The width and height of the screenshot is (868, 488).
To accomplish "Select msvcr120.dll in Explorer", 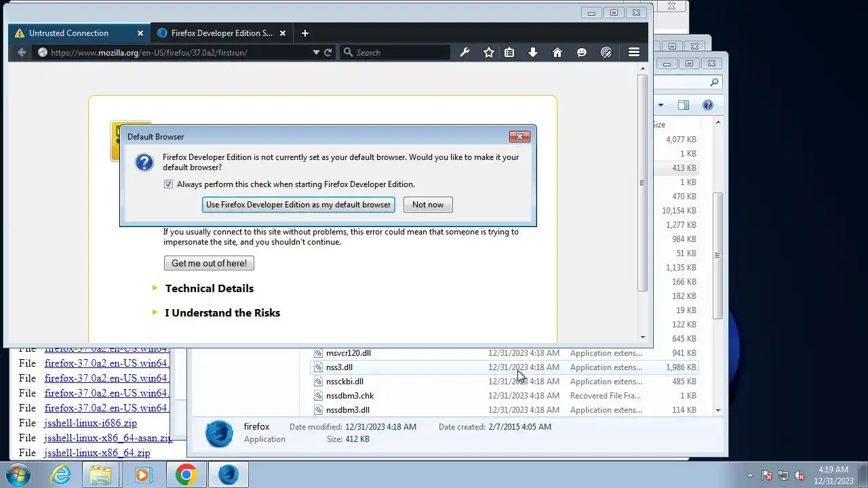I will tap(505, 353).
